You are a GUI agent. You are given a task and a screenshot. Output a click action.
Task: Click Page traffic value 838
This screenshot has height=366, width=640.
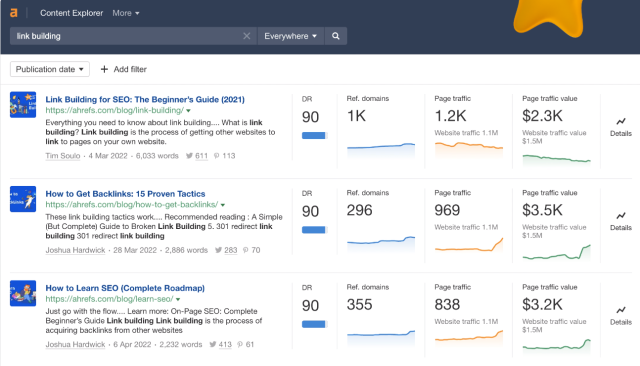click(447, 305)
